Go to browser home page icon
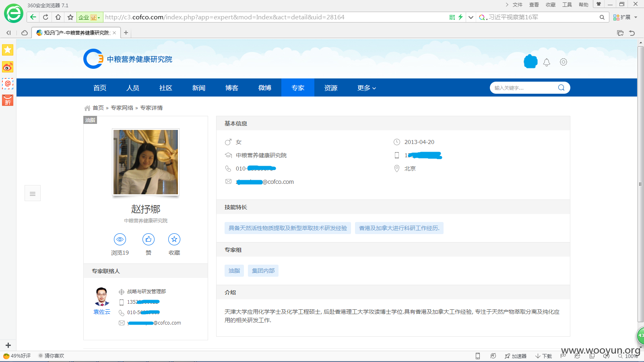Viewport: 644px width, 362px height. point(58,17)
